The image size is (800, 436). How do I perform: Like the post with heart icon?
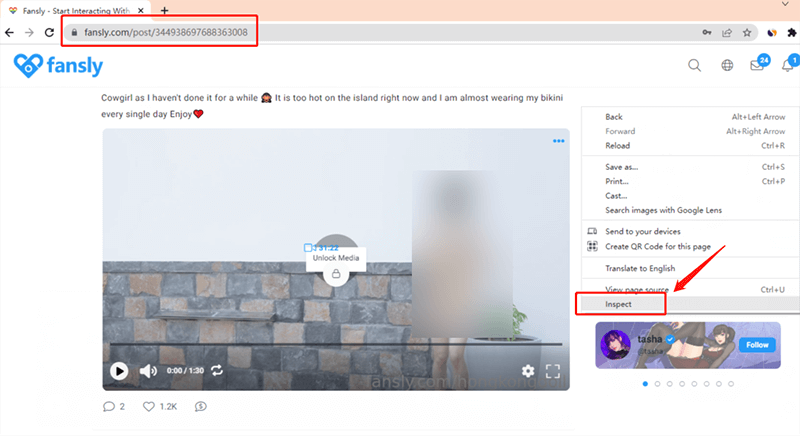click(150, 406)
